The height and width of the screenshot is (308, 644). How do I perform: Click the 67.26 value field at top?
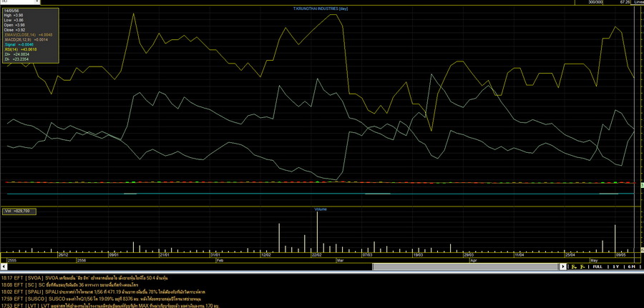tap(624, 2)
